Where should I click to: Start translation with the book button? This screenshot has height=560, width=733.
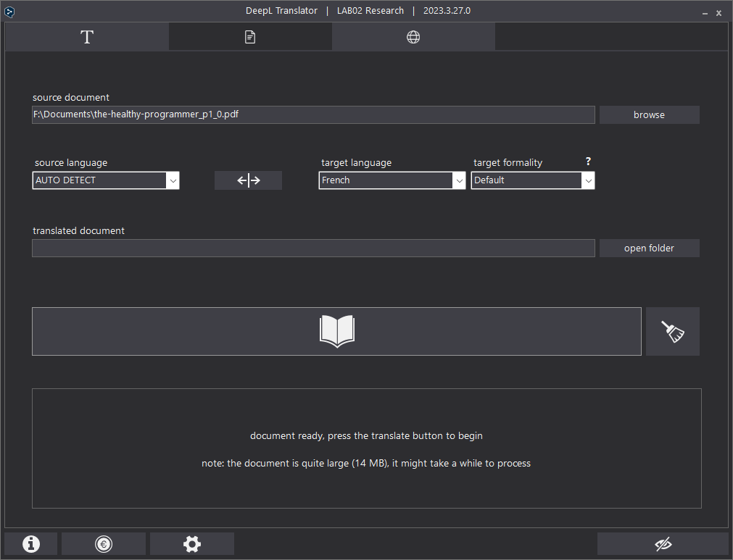336,331
